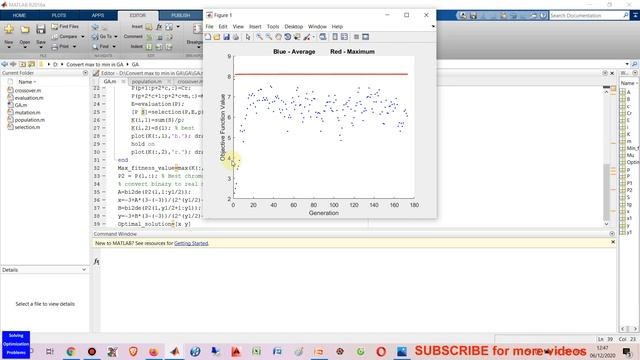640x360 pixels.
Task: Open the Help menu in Figure 1
Action: [x=337, y=27]
